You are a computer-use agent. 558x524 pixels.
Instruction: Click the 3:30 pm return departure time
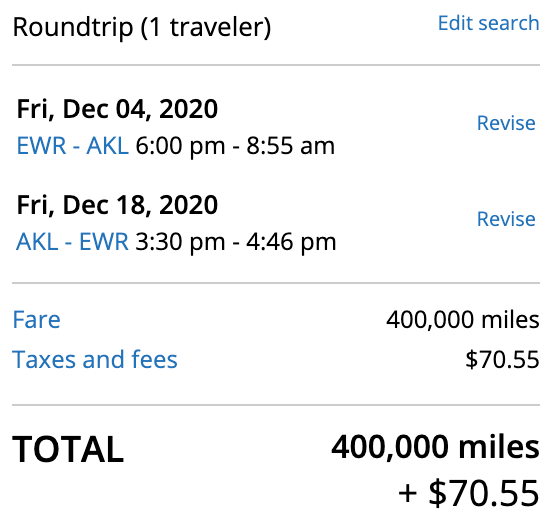click(180, 242)
